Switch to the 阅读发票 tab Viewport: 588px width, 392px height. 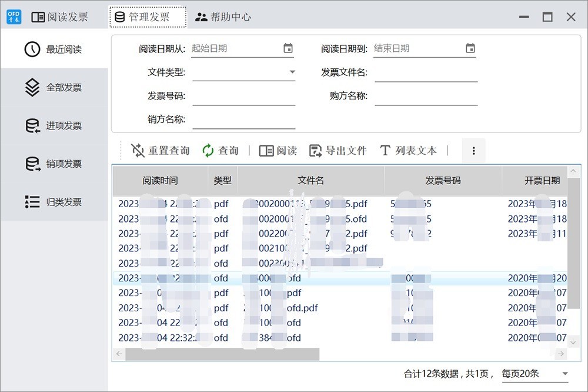59,17
